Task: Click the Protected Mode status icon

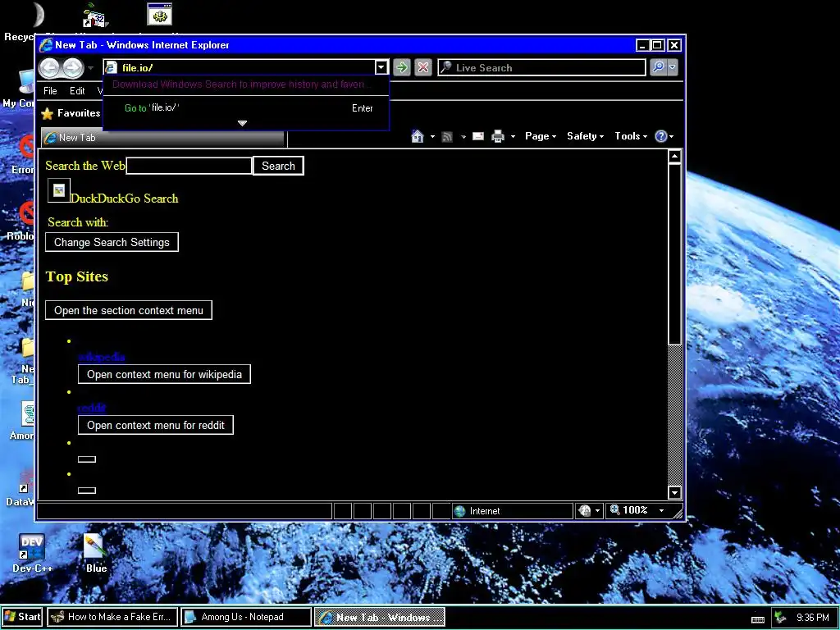Action: coord(584,511)
